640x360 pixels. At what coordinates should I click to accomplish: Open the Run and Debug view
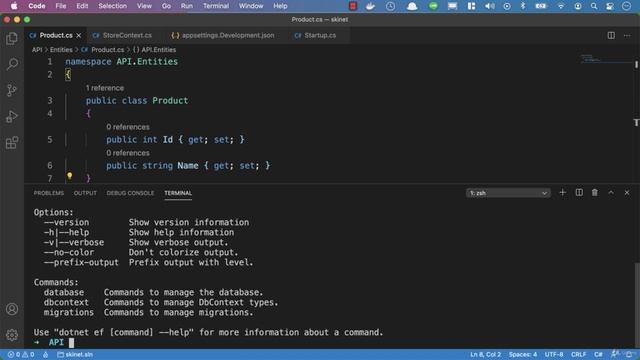tap(12, 117)
